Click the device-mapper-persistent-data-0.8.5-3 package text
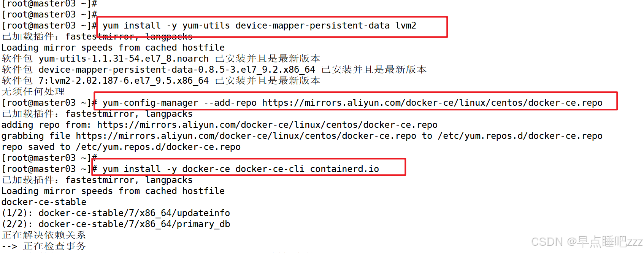The width and height of the screenshot is (644, 253). coord(177,70)
